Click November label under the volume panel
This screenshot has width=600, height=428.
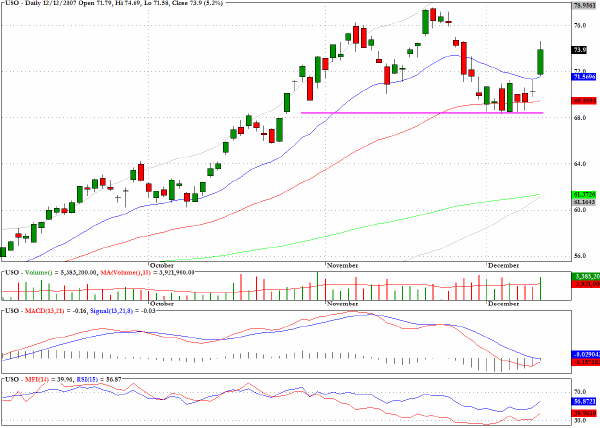342,304
